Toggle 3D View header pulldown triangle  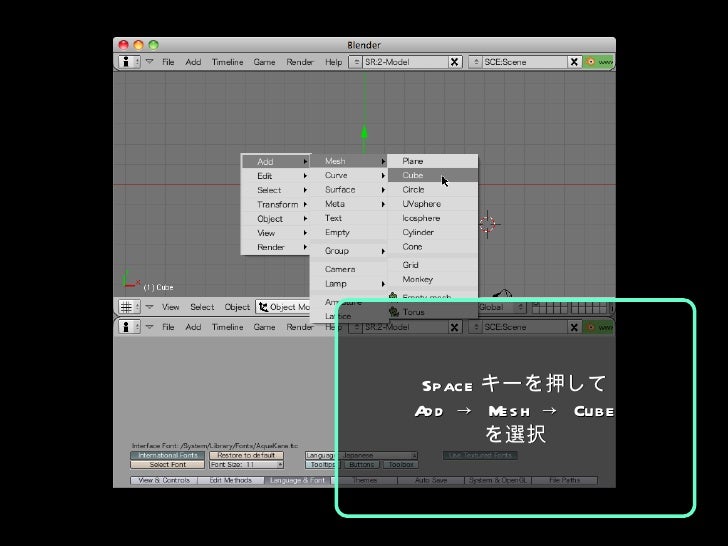[x=150, y=307]
